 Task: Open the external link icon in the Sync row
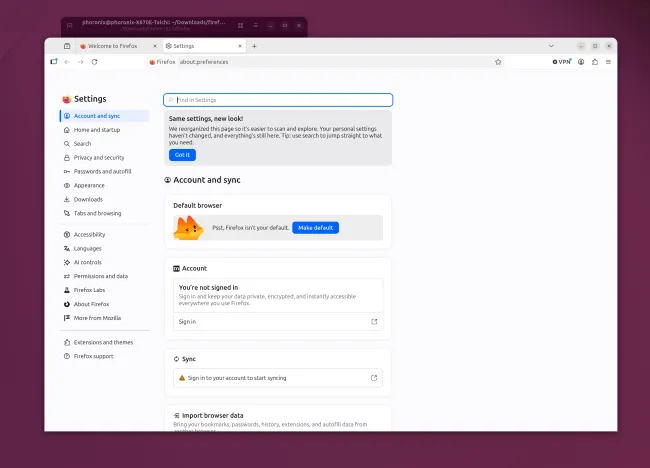[374, 378]
